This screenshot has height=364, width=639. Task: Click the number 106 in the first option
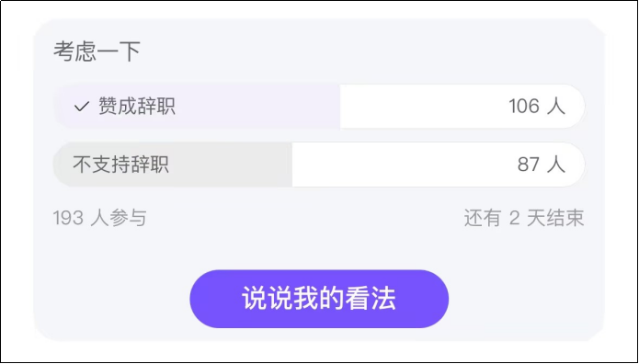coord(524,107)
